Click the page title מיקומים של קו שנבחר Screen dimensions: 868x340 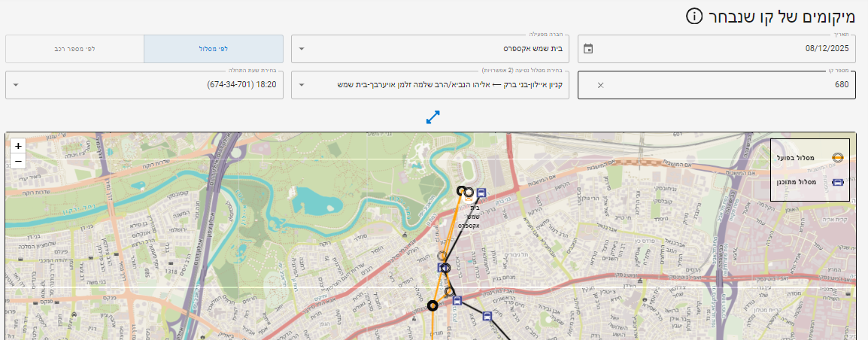[x=781, y=16]
